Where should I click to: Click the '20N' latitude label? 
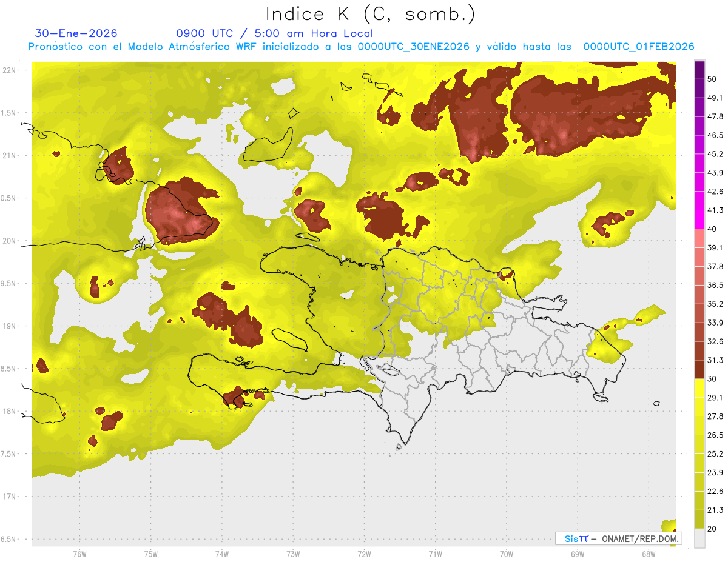pyautogui.click(x=10, y=241)
